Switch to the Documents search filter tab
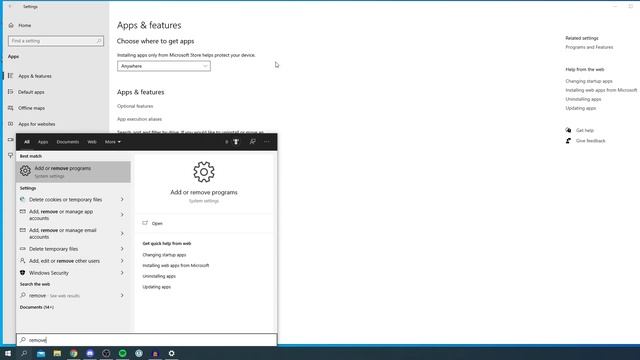The width and height of the screenshot is (640, 360). (x=68, y=142)
